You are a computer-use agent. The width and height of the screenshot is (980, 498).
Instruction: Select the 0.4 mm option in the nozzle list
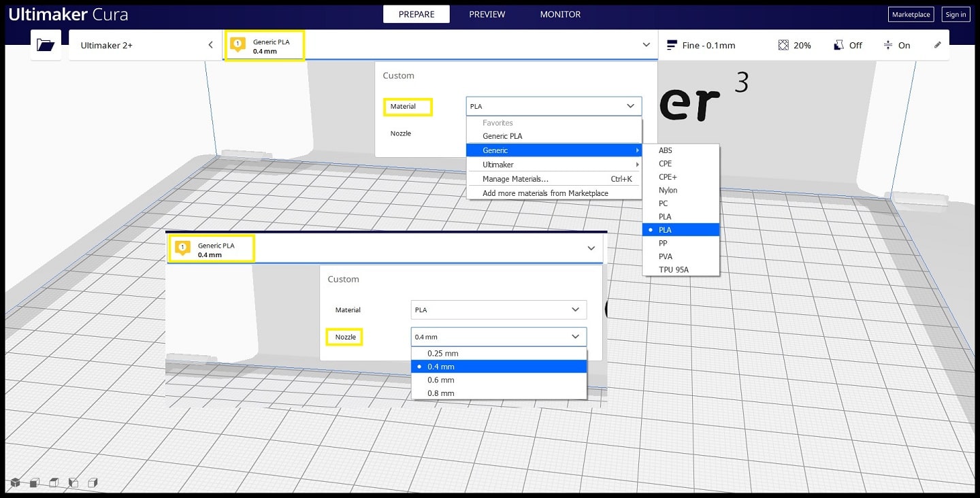click(x=499, y=367)
